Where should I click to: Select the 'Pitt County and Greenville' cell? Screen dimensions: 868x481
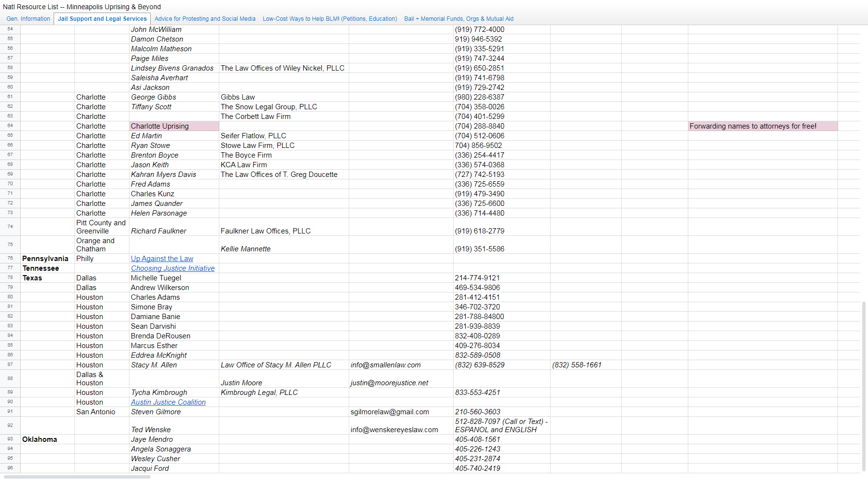(x=102, y=227)
